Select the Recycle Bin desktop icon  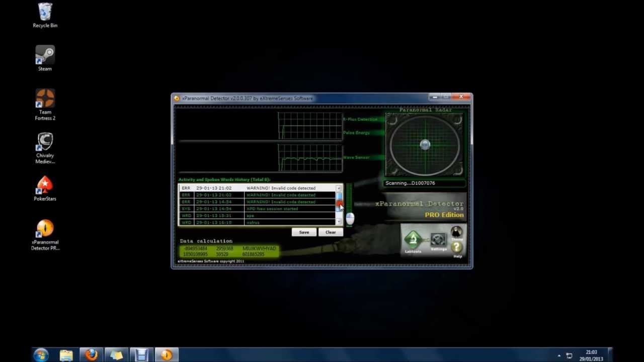click(45, 16)
